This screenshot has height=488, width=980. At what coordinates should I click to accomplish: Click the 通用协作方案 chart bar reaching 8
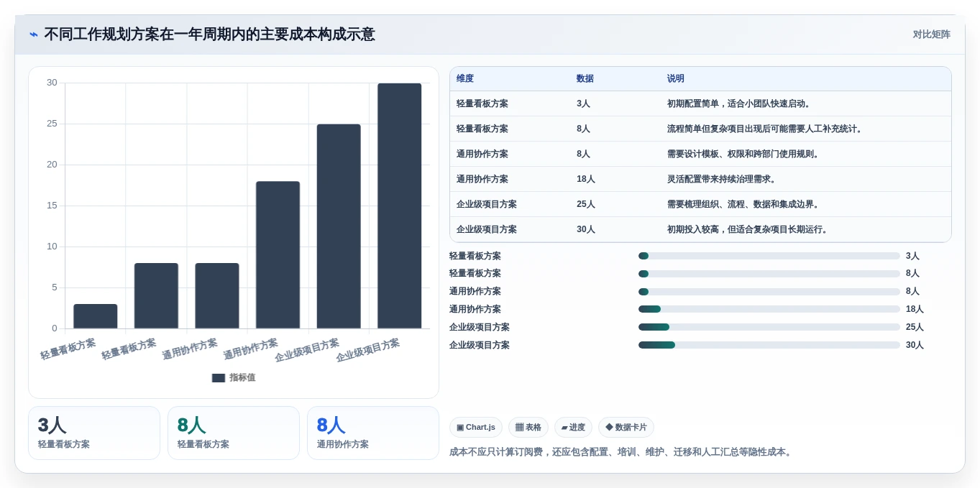(217, 296)
